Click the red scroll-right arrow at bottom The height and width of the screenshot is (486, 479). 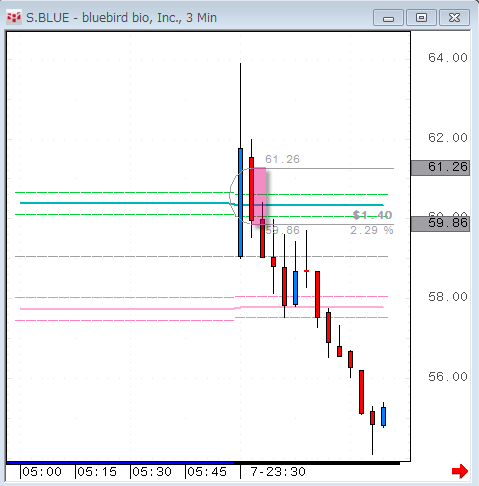tap(460, 471)
